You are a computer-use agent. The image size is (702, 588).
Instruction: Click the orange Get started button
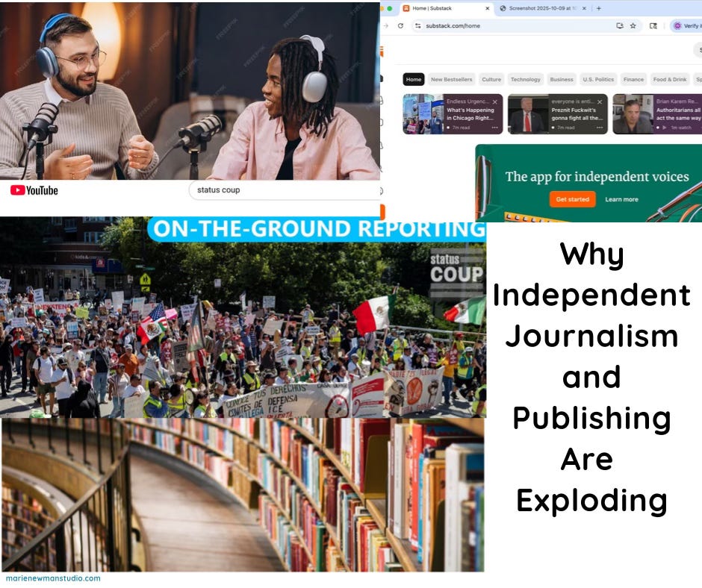tap(573, 199)
